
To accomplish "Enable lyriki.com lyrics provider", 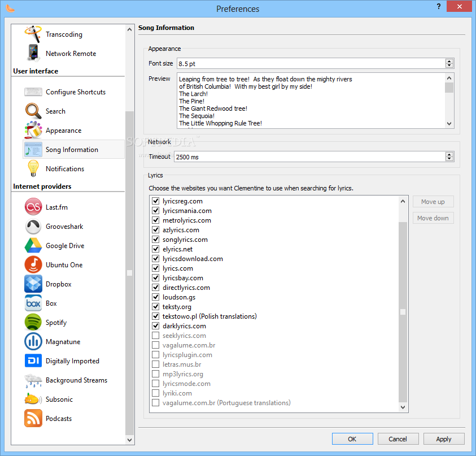I will point(155,393).
